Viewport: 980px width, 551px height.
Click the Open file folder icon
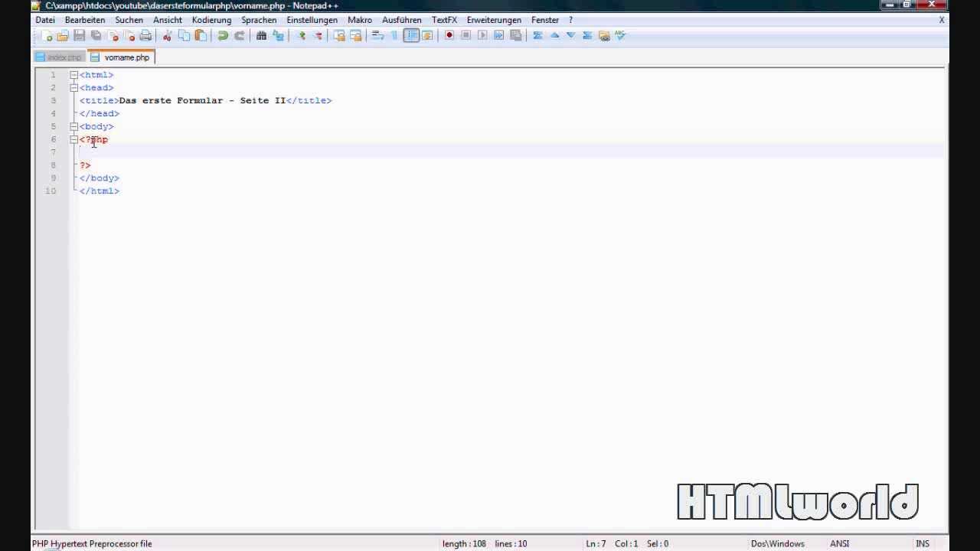[x=63, y=36]
